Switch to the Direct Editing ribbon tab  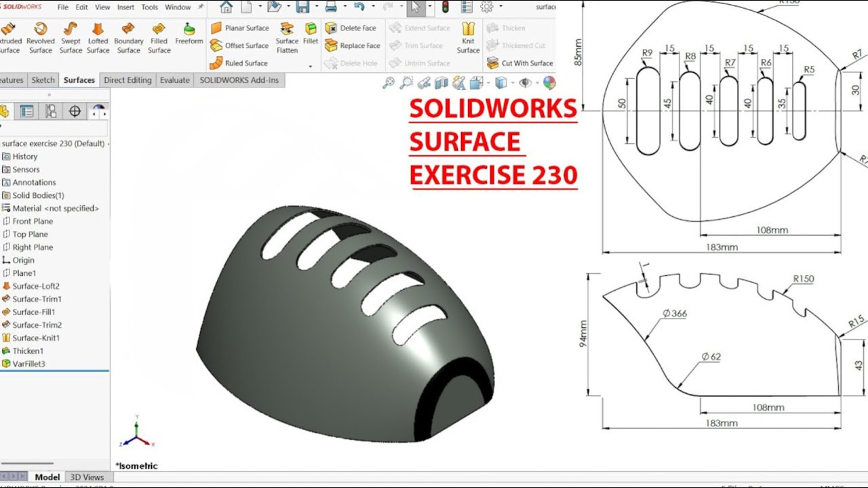pyautogui.click(x=127, y=80)
